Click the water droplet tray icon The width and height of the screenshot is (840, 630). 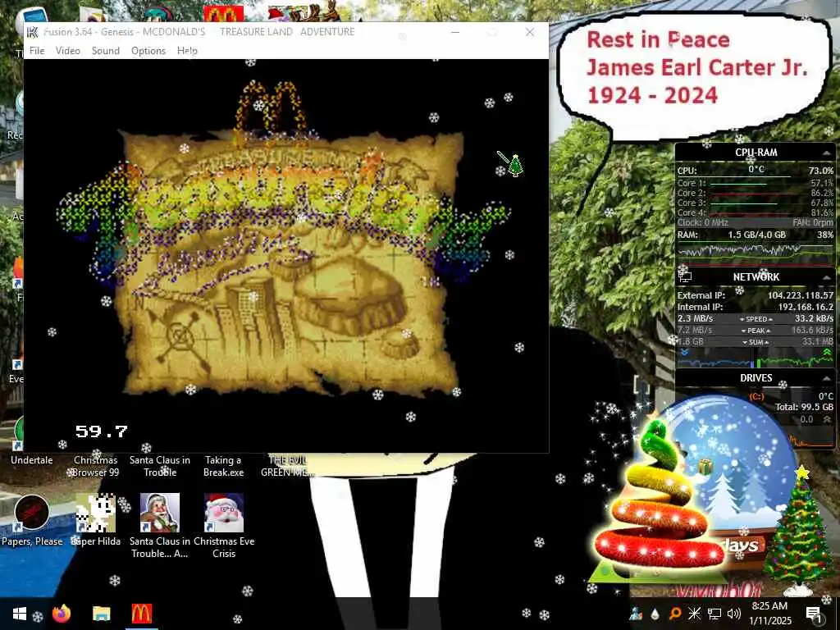point(655,614)
